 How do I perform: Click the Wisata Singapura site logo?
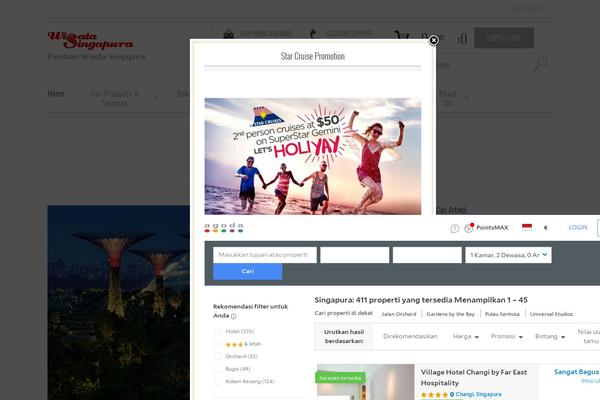90,41
